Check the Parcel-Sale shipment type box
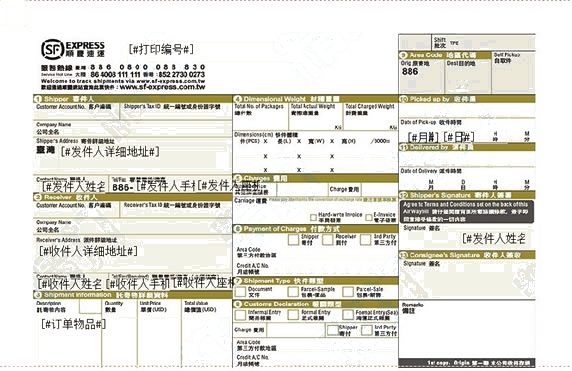This screenshot has width=572, height=371. 348,292
